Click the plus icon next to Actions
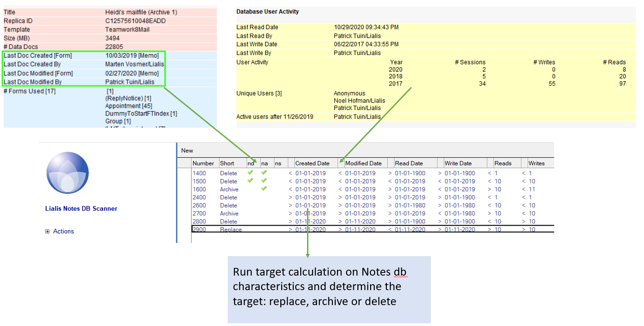Screen dimensions: 644x326 coord(47,231)
